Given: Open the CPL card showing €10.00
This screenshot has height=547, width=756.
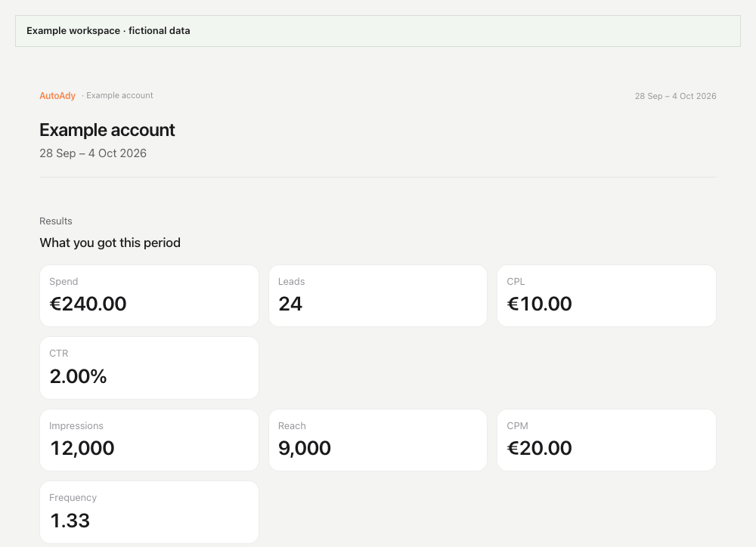Looking at the screenshot, I should 606,296.
